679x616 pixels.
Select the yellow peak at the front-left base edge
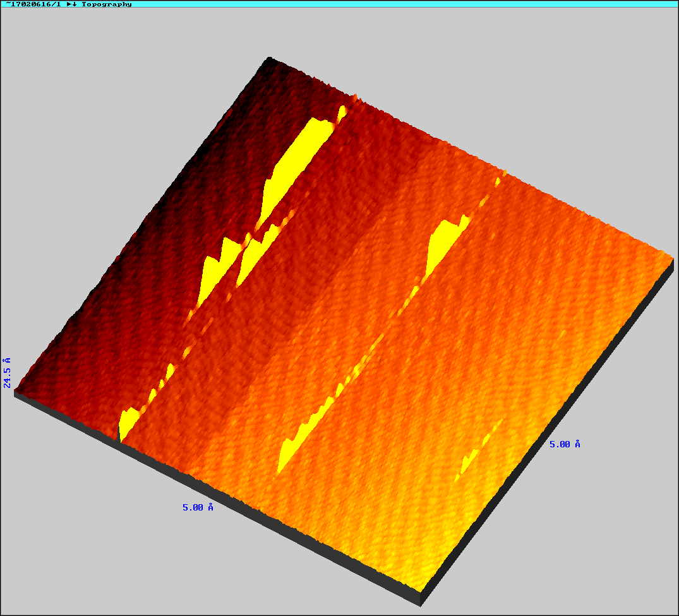pos(128,421)
